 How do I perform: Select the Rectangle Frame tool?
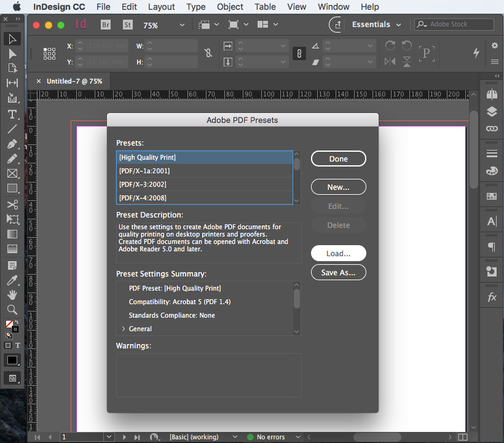coord(12,173)
